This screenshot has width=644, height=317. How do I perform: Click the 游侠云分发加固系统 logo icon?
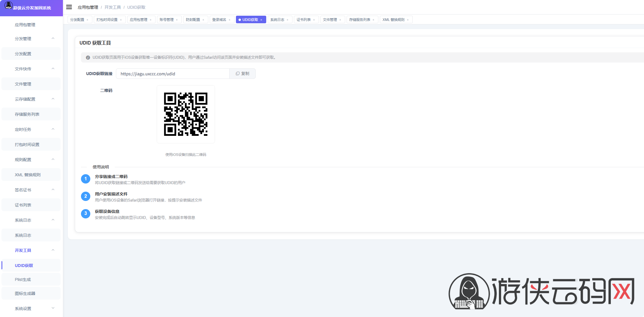coord(8,5)
